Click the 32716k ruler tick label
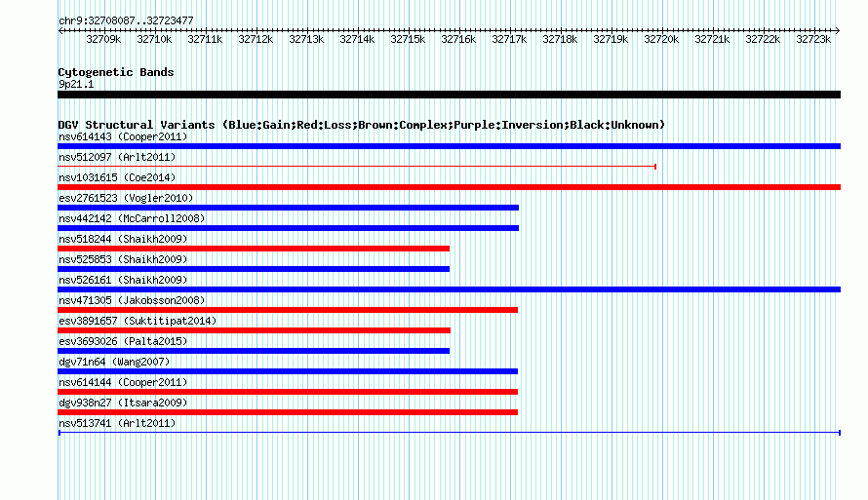Image resolution: width=868 pixels, height=500 pixels. coord(458,39)
